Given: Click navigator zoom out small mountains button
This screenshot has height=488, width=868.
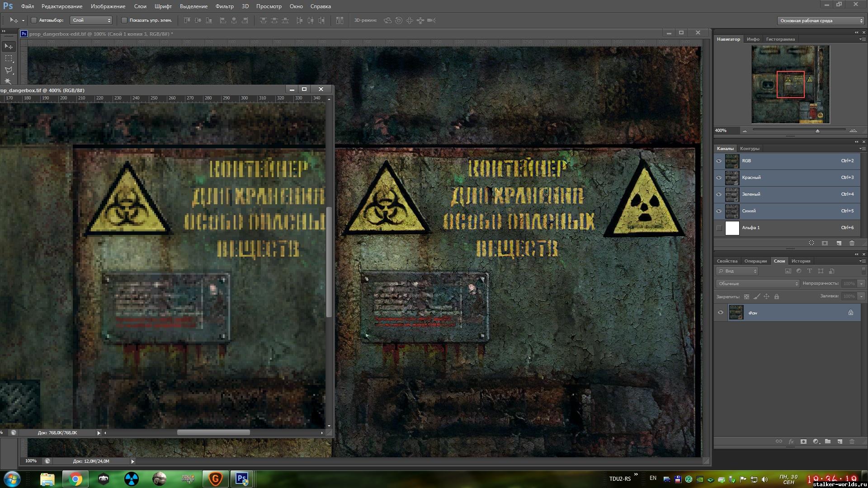Looking at the screenshot, I should tap(745, 131).
